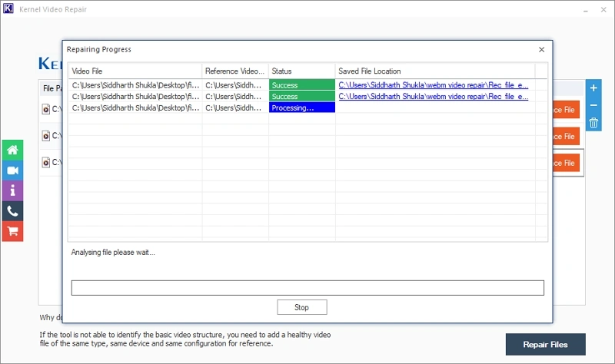Viewport: 615px width, 364px height.
Task: Click the third video file icon in list
Action: coord(46,163)
